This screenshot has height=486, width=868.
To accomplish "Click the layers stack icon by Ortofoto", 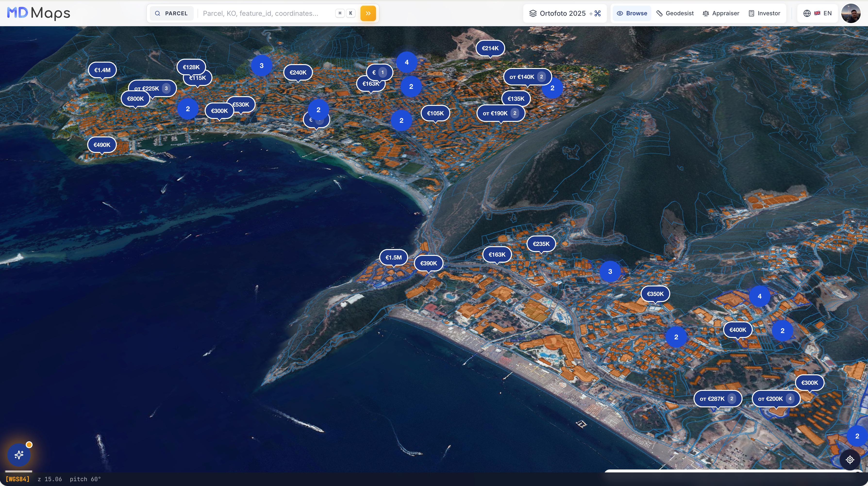I will pos(533,14).
